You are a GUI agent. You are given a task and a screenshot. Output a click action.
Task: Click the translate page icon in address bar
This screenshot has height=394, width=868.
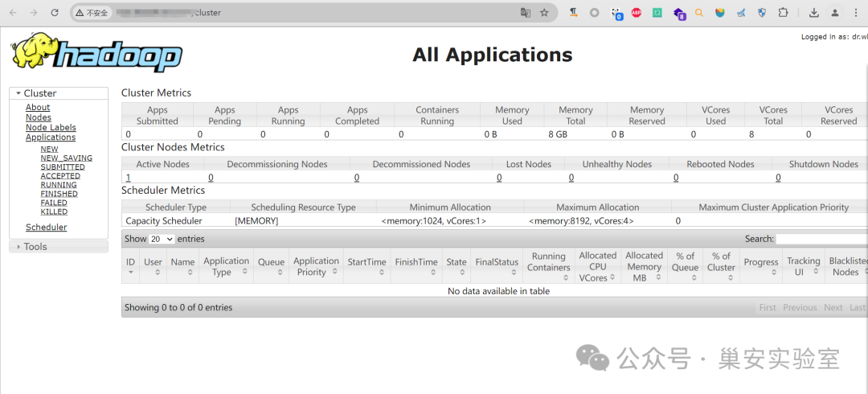526,13
